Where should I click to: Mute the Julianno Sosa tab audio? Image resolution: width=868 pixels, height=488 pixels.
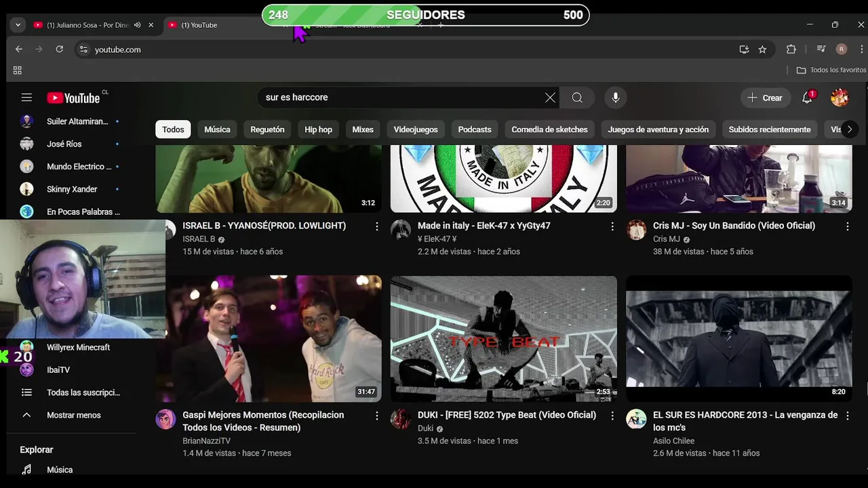point(137,25)
